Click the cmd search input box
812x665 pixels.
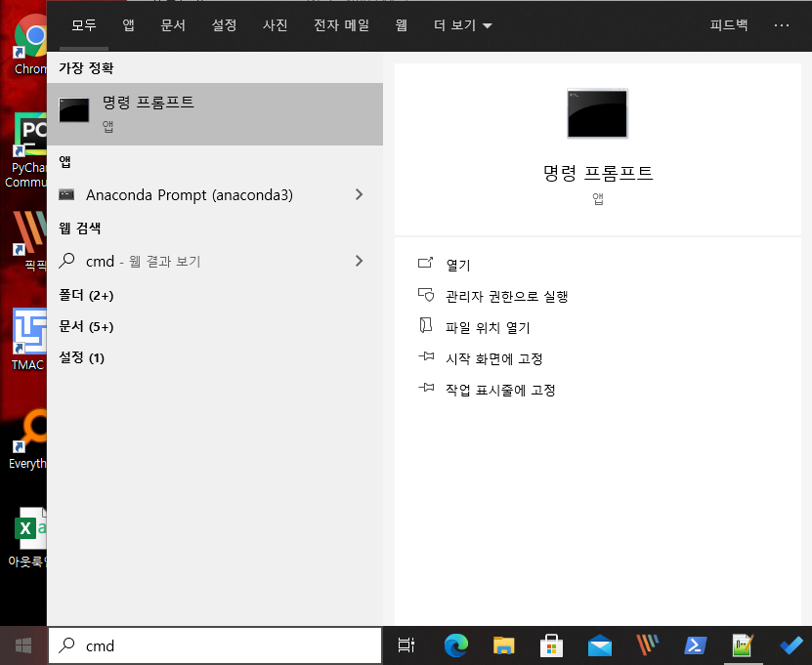click(x=215, y=645)
